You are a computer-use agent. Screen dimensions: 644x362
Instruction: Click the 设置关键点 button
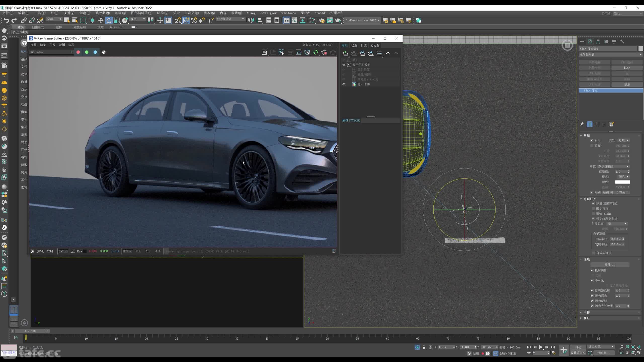click(578, 353)
